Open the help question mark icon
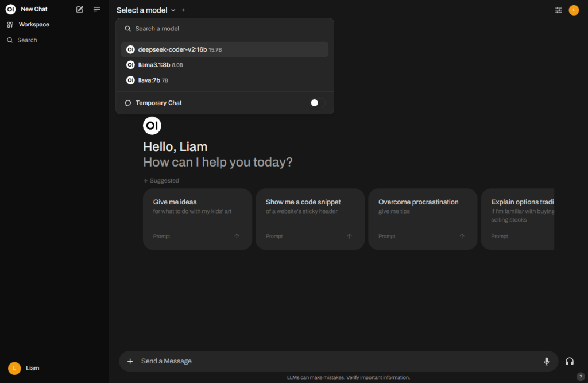This screenshot has height=383, width=588. [580, 377]
